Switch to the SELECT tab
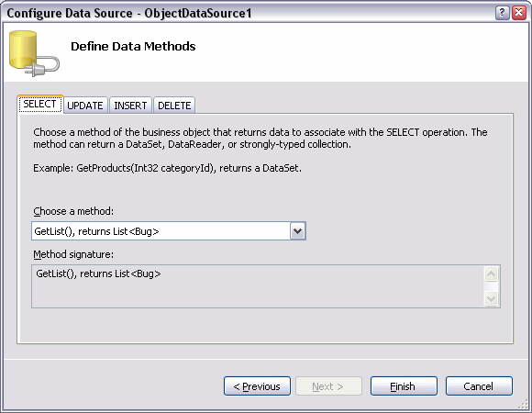This screenshot has height=413, width=532. coord(39,105)
